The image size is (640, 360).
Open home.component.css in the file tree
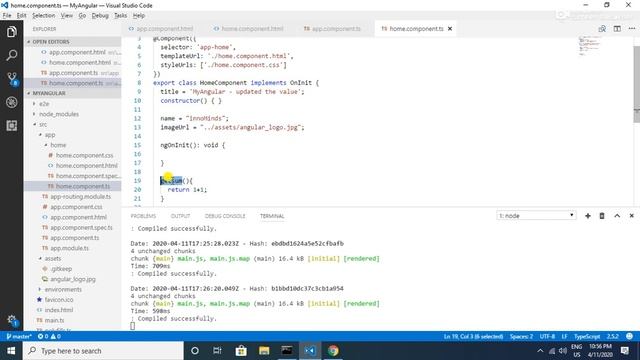pyautogui.click(x=84, y=155)
